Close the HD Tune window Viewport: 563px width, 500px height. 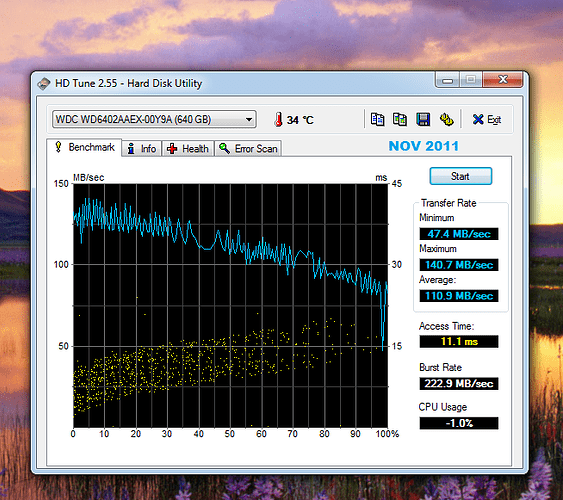[502, 80]
